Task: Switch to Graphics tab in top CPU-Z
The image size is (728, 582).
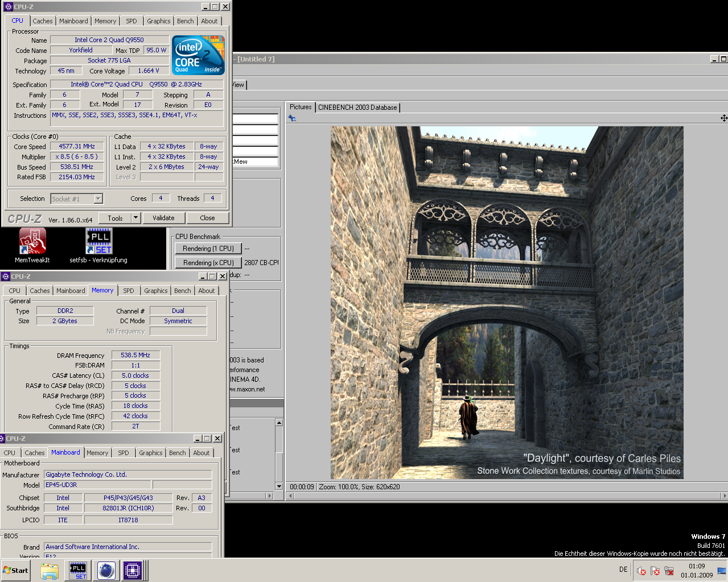Action: point(159,21)
